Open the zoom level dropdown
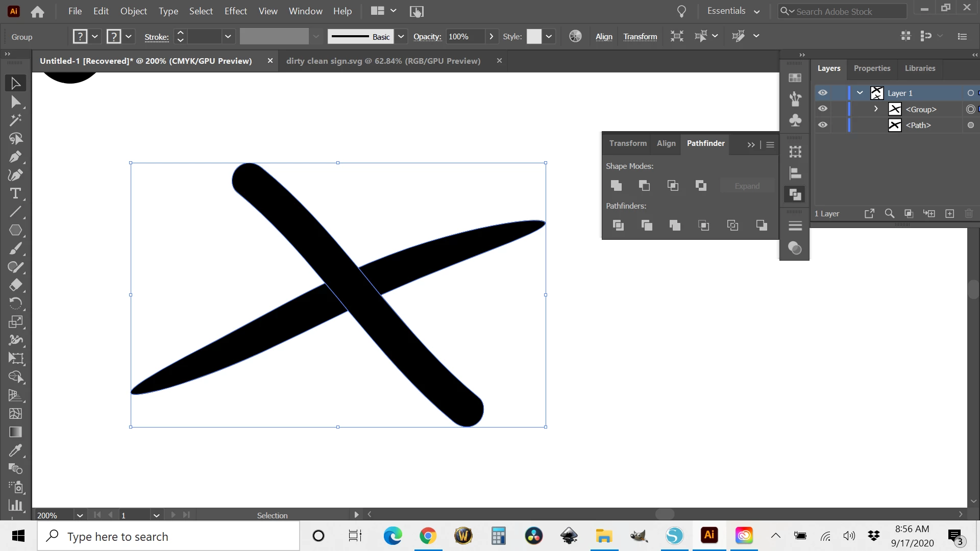Viewport: 980px width, 551px height. coord(80,515)
